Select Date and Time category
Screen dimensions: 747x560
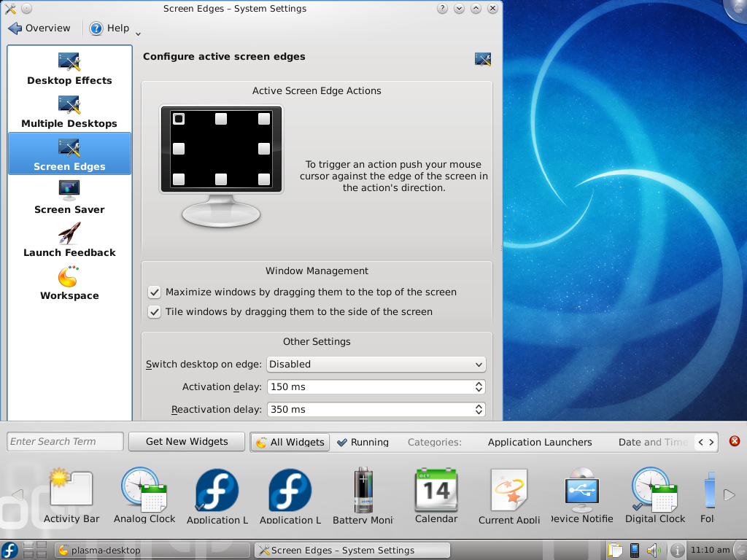pos(653,443)
